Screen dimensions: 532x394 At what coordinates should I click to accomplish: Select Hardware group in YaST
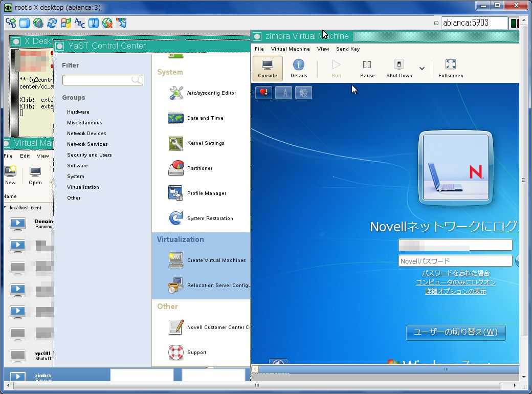[78, 112]
